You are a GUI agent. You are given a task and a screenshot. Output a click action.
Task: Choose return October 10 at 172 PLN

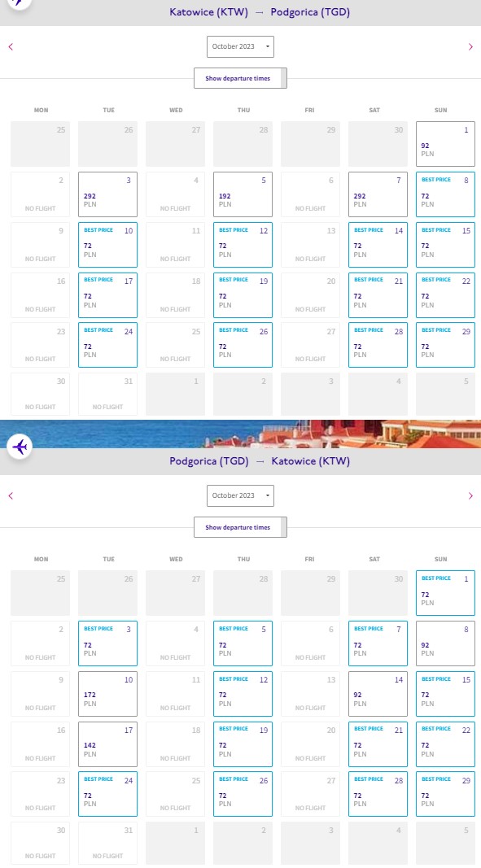107,694
